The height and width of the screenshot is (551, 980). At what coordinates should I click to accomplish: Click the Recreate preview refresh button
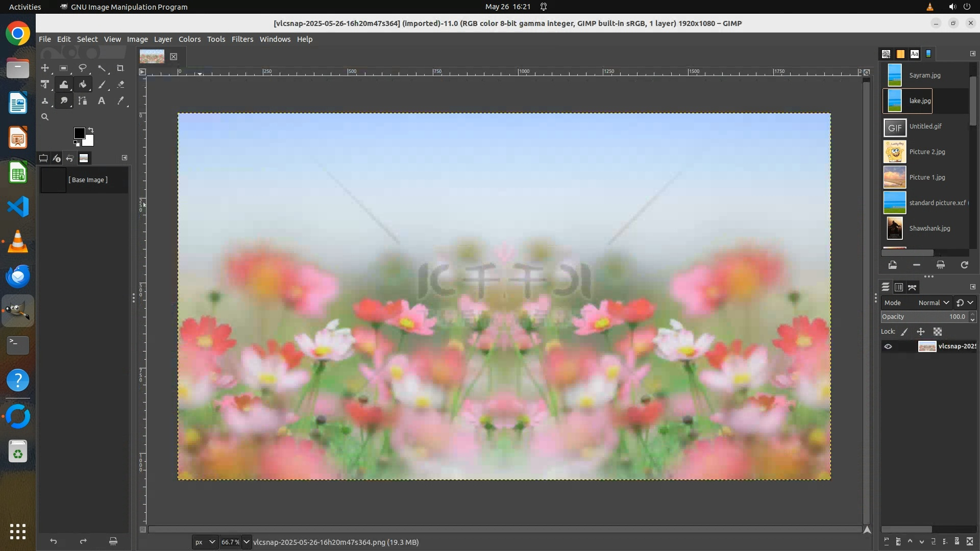pyautogui.click(x=964, y=265)
